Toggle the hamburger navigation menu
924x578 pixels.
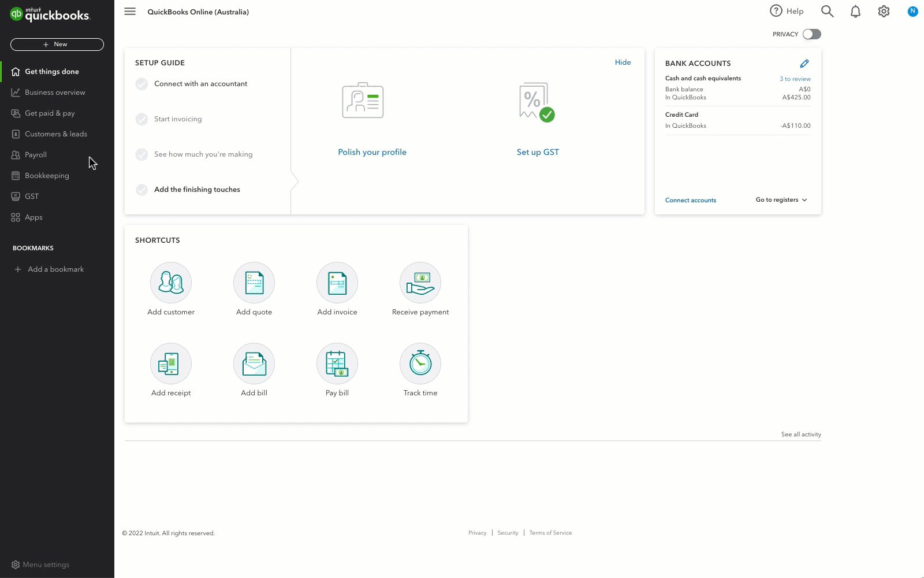coord(130,12)
